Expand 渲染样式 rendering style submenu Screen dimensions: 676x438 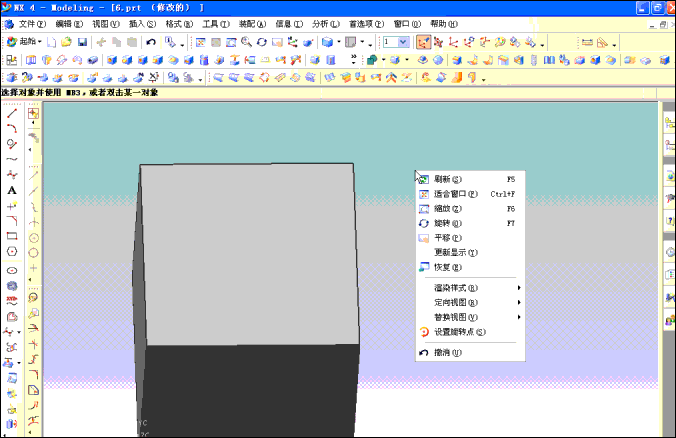point(470,288)
